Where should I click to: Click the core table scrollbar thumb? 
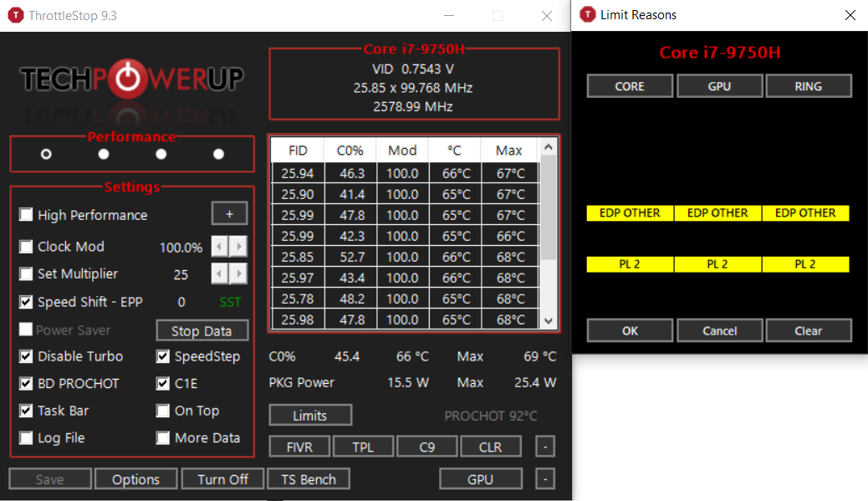pyautogui.click(x=549, y=207)
